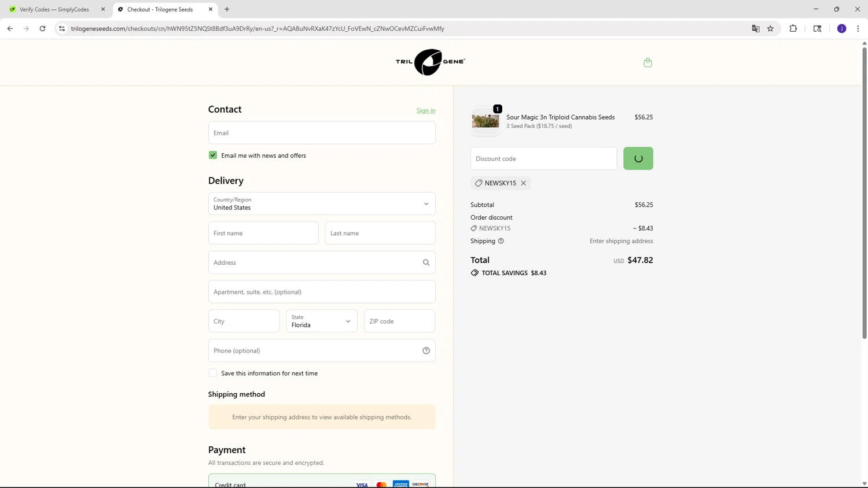Click the Discount code input field

pyautogui.click(x=543, y=158)
